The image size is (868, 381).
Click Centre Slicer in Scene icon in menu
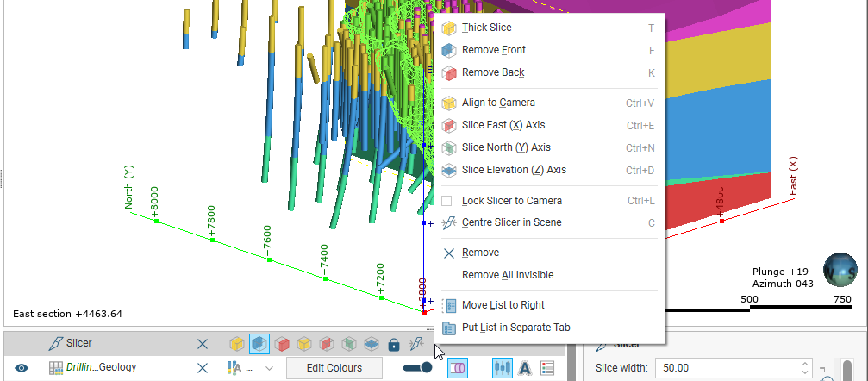448,222
